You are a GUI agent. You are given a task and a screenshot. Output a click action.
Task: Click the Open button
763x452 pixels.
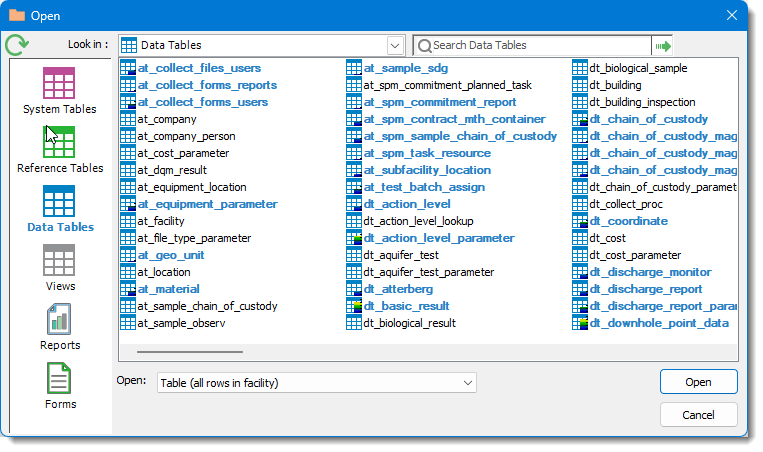pos(698,382)
